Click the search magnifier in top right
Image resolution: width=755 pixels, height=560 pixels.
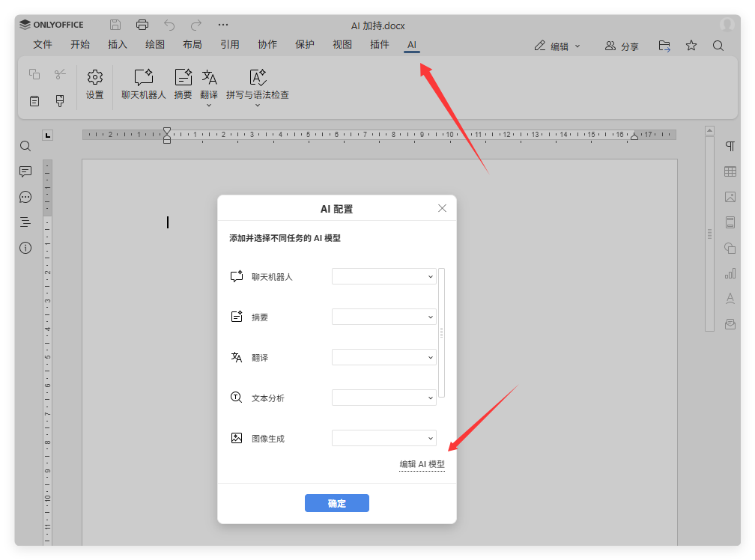pos(718,46)
